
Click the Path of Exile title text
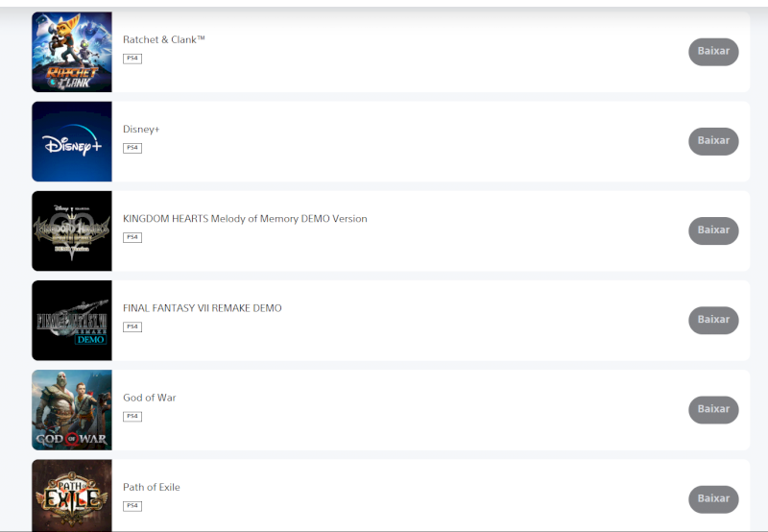click(x=152, y=488)
